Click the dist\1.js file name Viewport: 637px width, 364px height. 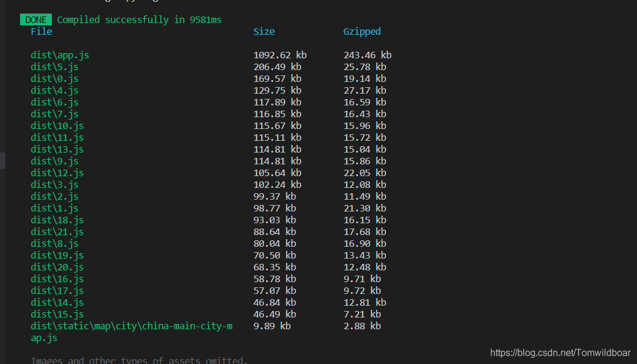[54, 208]
